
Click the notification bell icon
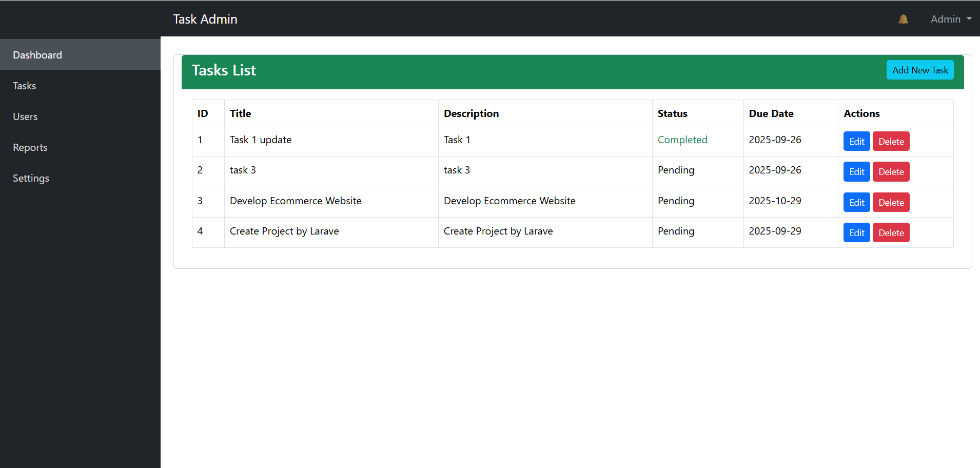coord(903,19)
